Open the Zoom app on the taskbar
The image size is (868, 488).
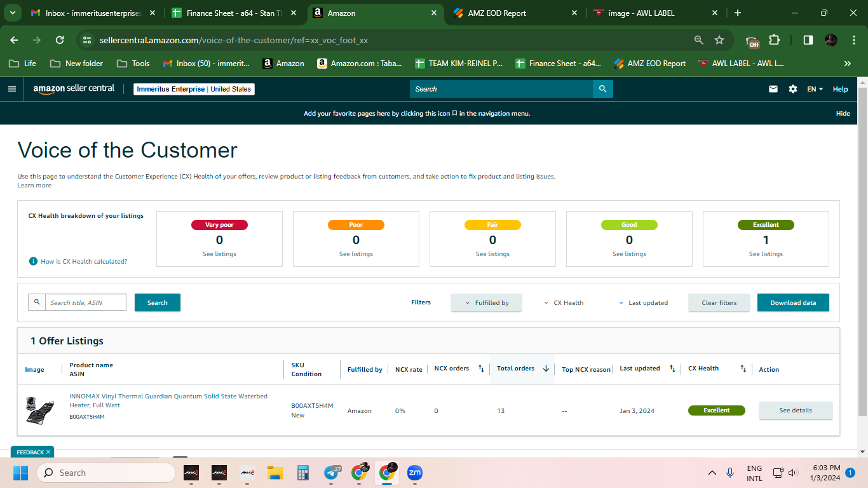coord(415,473)
